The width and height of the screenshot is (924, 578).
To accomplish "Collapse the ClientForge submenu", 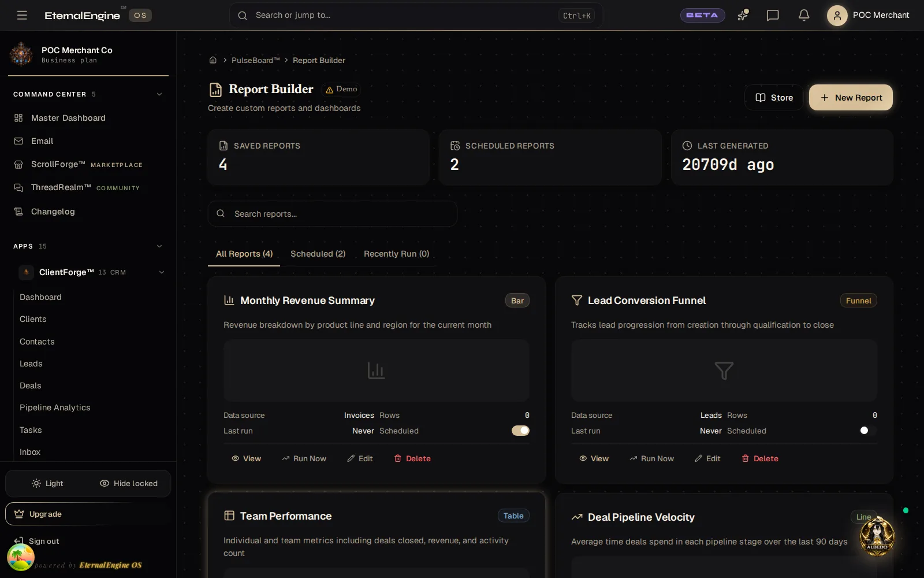I will (x=162, y=272).
